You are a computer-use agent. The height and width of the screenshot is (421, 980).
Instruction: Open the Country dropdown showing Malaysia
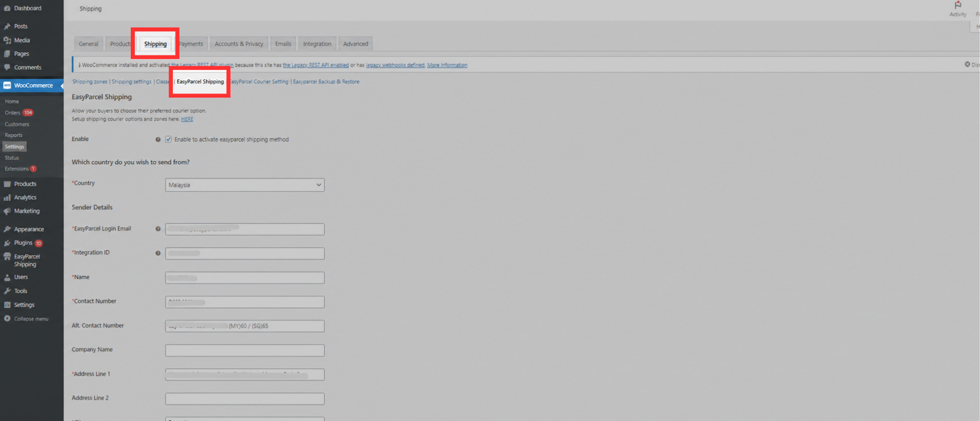pyautogui.click(x=245, y=185)
